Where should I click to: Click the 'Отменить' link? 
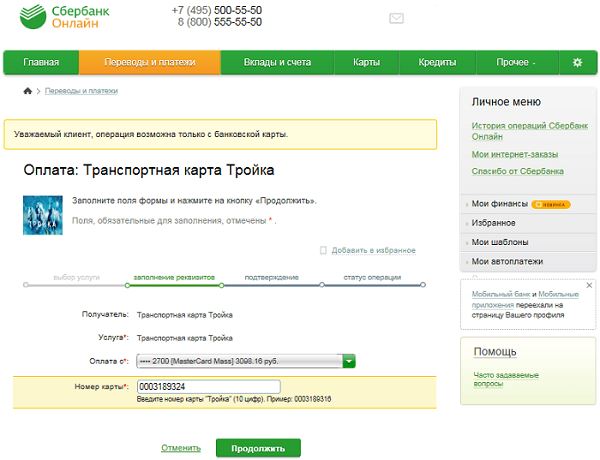click(181, 448)
